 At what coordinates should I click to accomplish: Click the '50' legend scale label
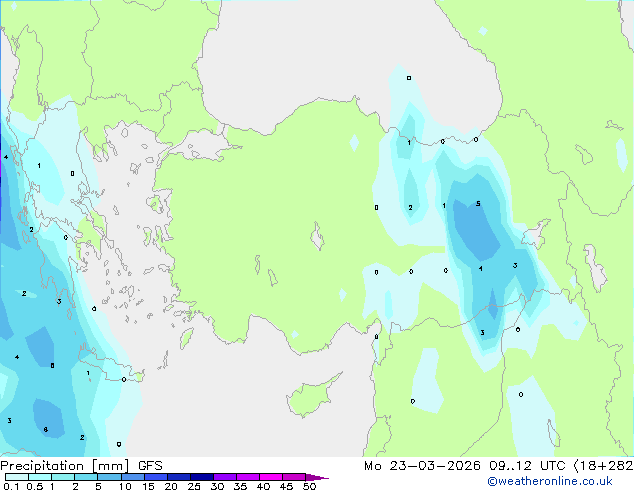pos(309,486)
